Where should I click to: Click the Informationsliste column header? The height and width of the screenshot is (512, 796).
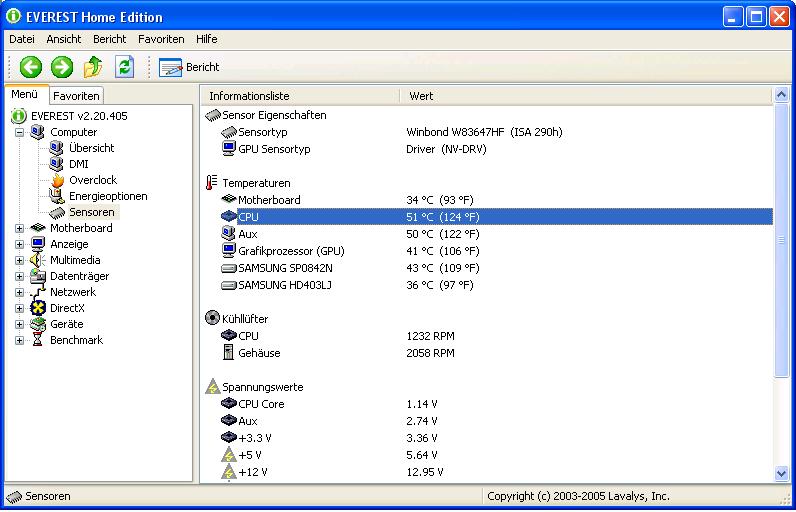(301, 96)
